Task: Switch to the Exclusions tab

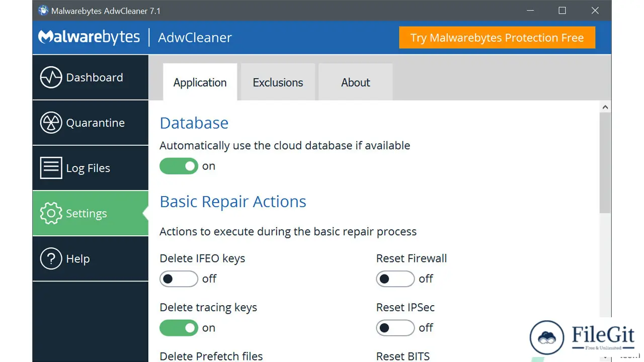Action: tap(278, 82)
